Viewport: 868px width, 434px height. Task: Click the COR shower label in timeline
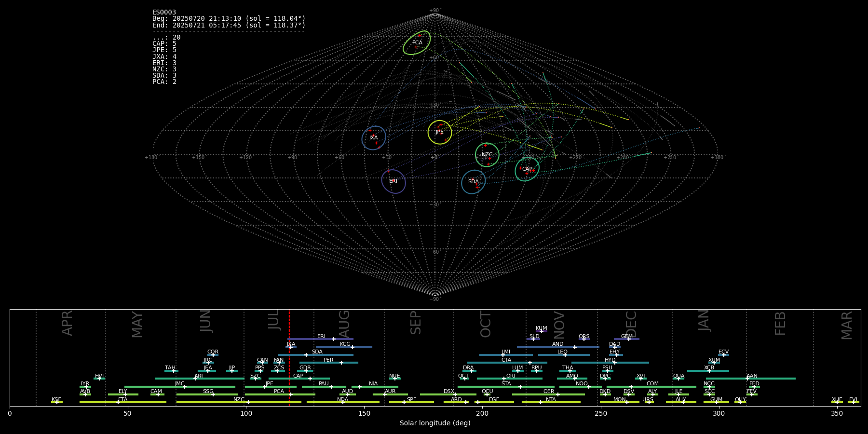coord(213,352)
